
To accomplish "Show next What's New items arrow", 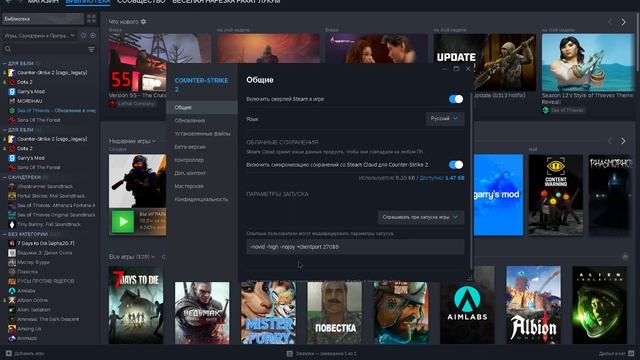I will pyautogui.click(x=623, y=22).
